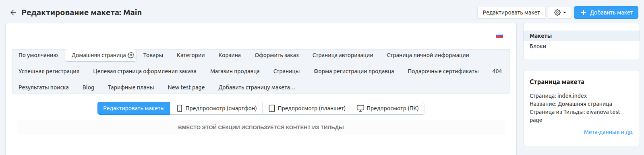Click the plus Добавить макет button

[606, 12]
